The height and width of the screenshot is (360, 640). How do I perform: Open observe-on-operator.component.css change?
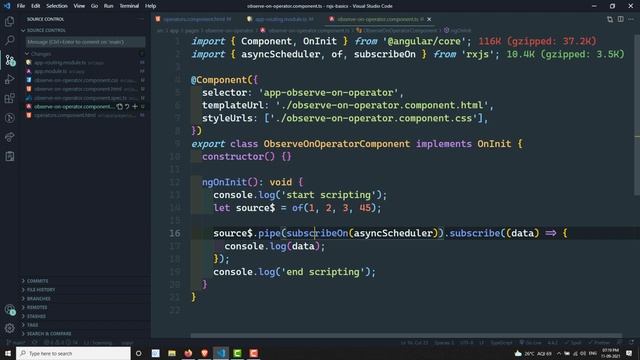pyautogui.click(x=85, y=80)
